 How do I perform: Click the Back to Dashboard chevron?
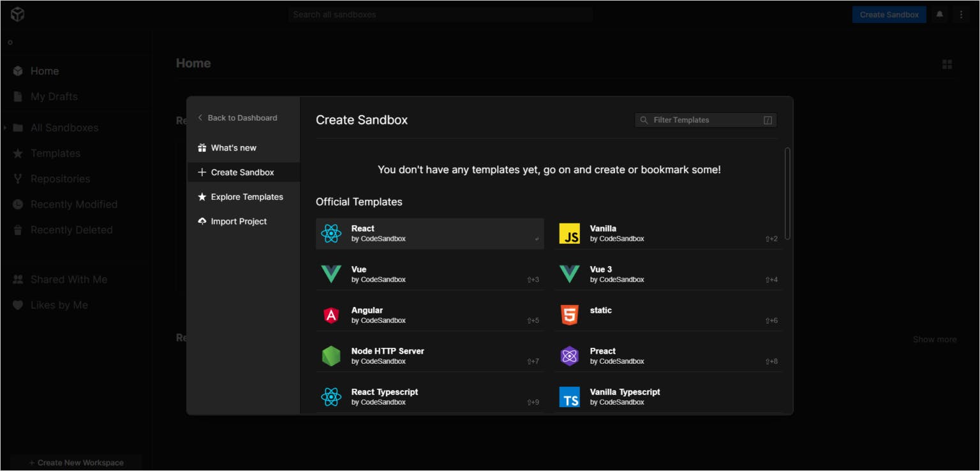200,117
